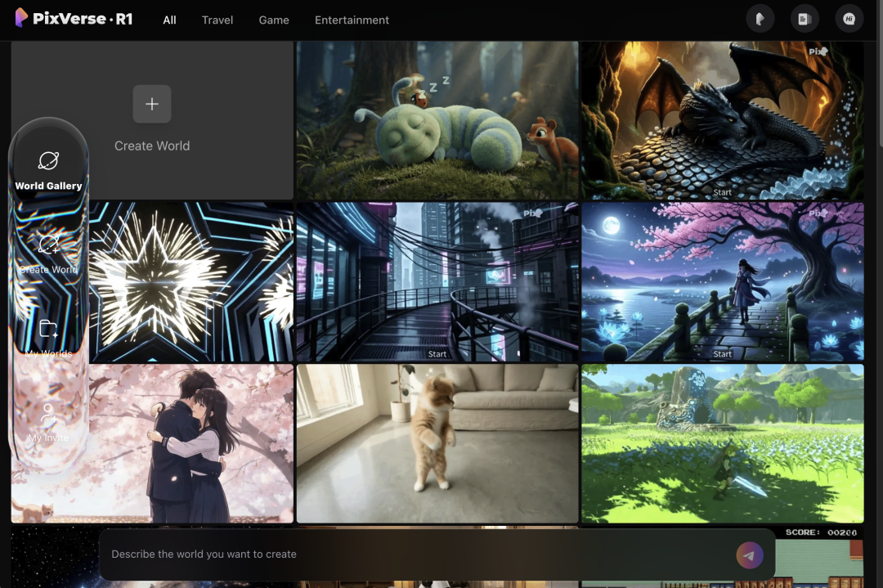
Task: Open My Worlds folder icon
Action: pyautogui.click(x=48, y=329)
